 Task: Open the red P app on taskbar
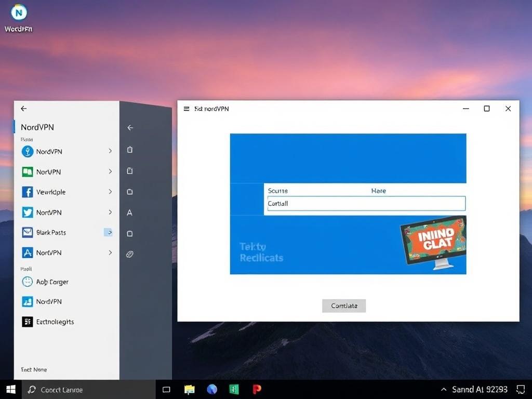click(x=257, y=389)
